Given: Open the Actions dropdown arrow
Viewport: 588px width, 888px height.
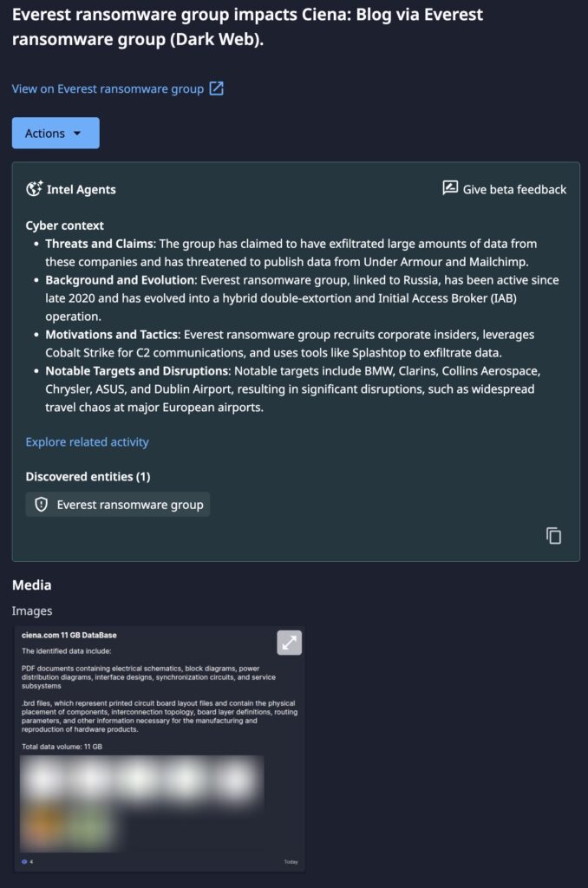Looking at the screenshot, I should coord(77,134).
